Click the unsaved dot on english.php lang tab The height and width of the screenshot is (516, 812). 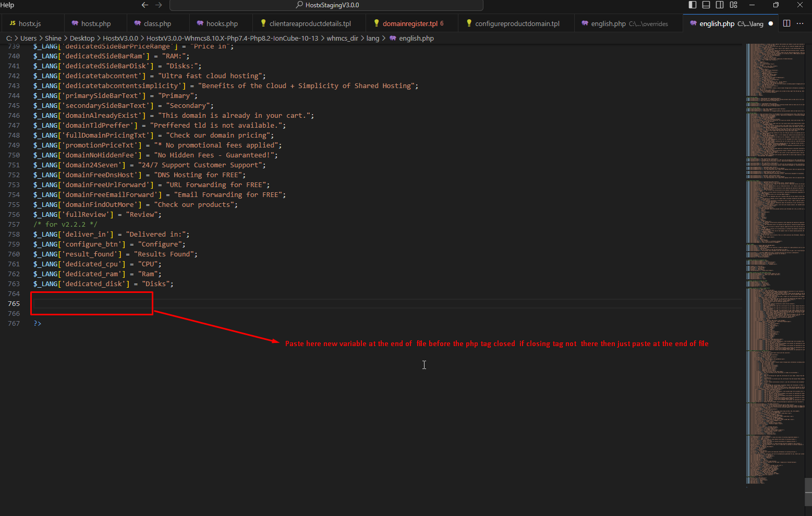771,23
